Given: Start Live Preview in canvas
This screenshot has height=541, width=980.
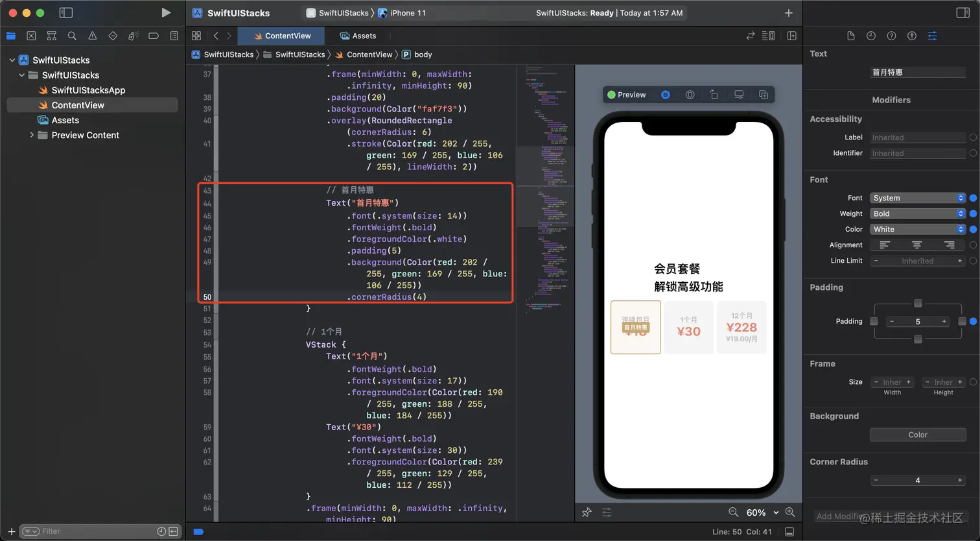Looking at the screenshot, I should pyautogui.click(x=666, y=95).
